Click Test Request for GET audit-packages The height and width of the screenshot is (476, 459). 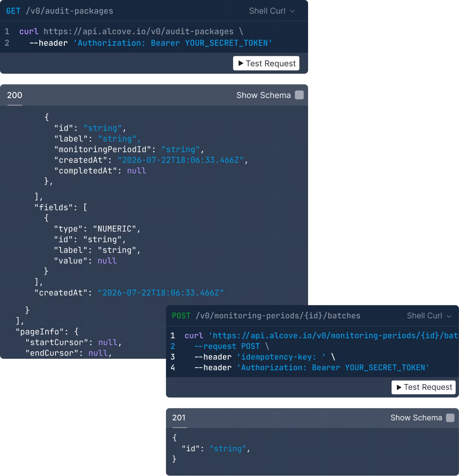266,63
